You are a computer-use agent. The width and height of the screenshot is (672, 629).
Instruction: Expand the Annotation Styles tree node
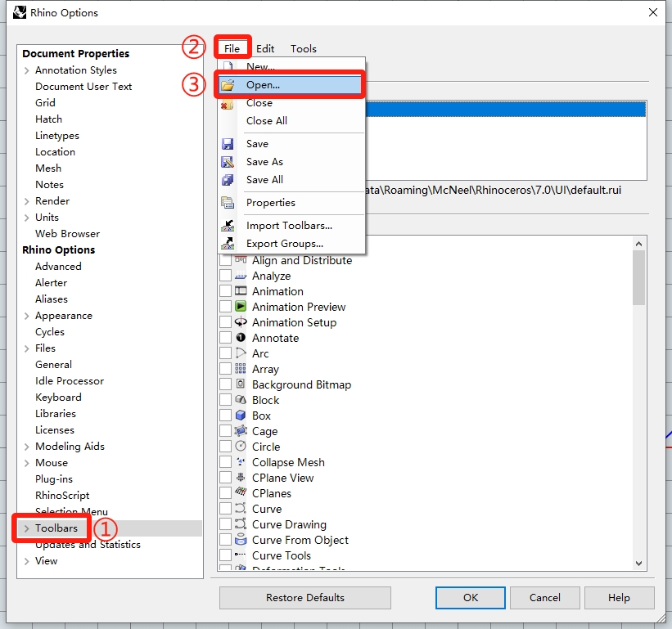26,70
